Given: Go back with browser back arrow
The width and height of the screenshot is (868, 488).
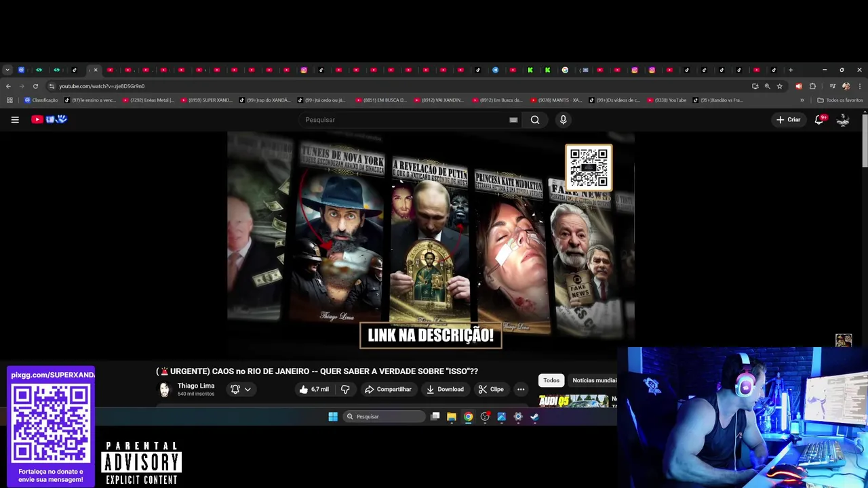Looking at the screenshot, I should coord(8,86).
